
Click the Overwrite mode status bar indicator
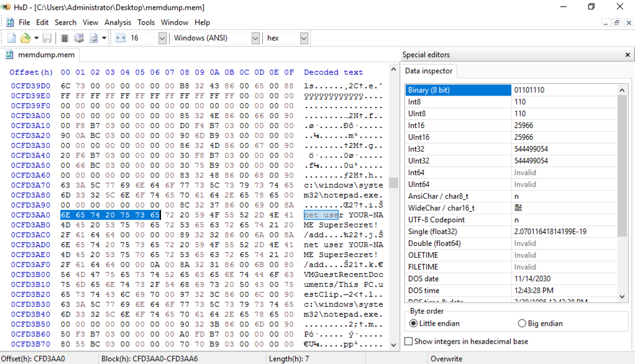pos(446,359)
